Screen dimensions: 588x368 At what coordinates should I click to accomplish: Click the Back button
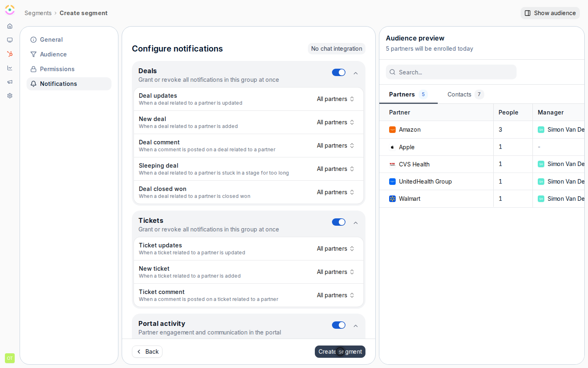click(x=147, y=352)
